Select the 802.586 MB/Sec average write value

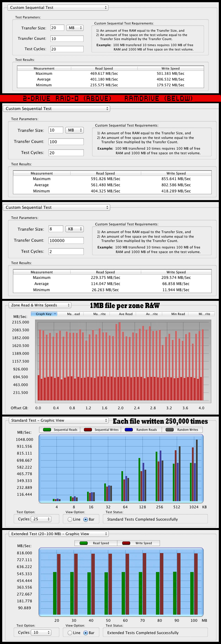coord(176,185)
